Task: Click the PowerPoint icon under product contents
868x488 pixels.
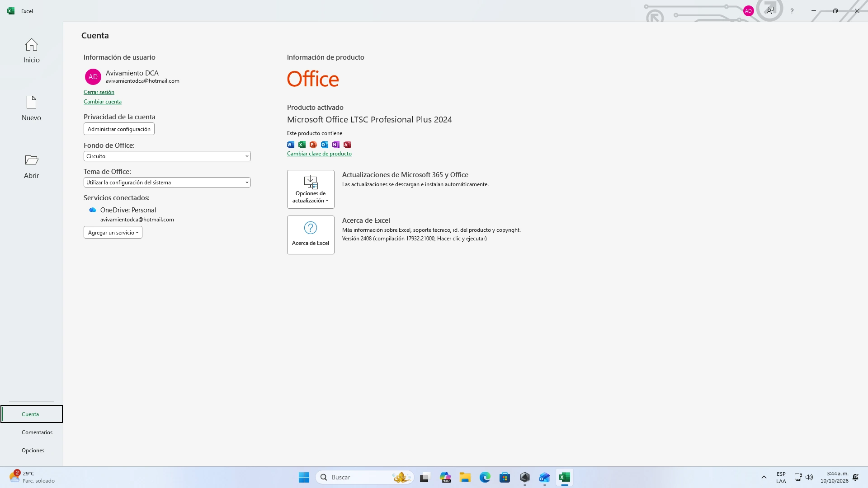Action: [x=313, y=145]
